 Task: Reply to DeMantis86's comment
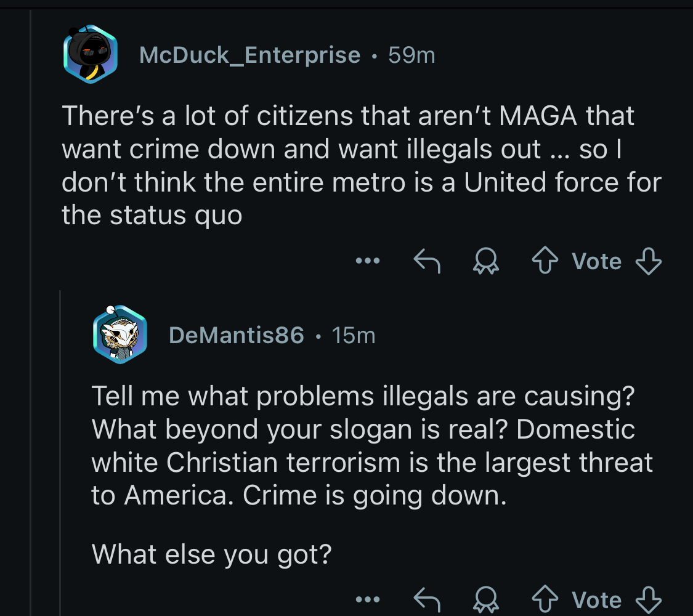click(x=427, y=599)
